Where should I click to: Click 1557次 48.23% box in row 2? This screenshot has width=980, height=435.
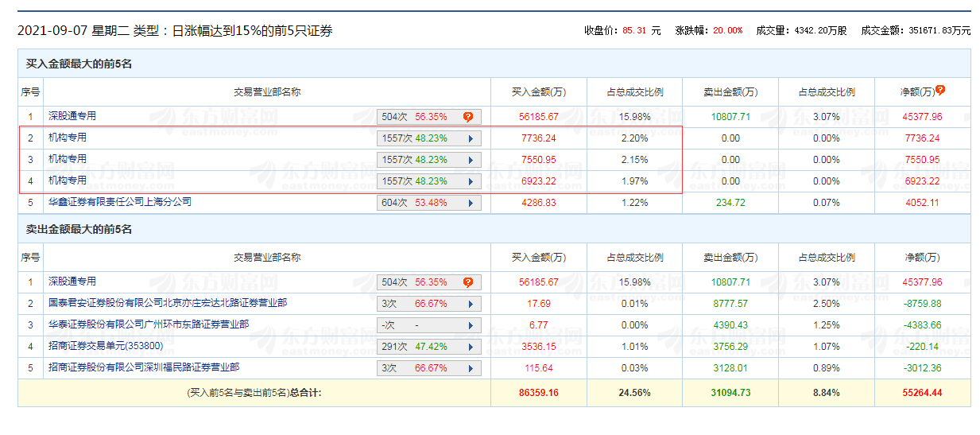(421, 138)
